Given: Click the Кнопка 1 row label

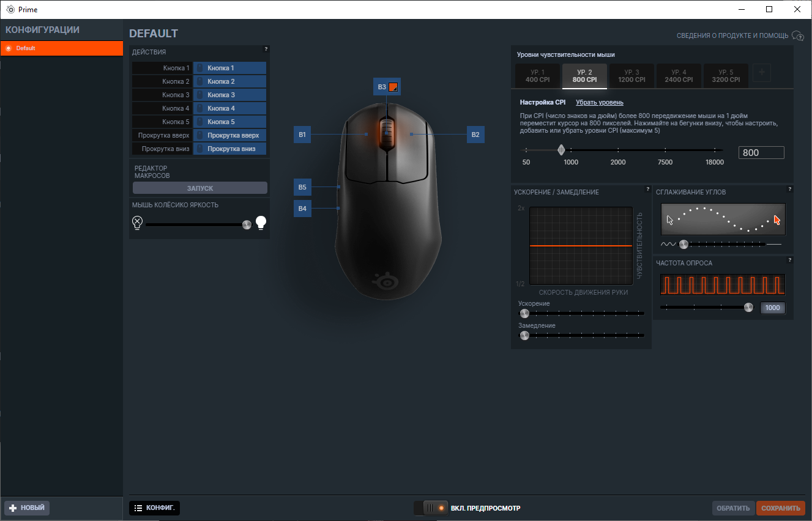Looking at the screenshot, I should tap(162, 68).
